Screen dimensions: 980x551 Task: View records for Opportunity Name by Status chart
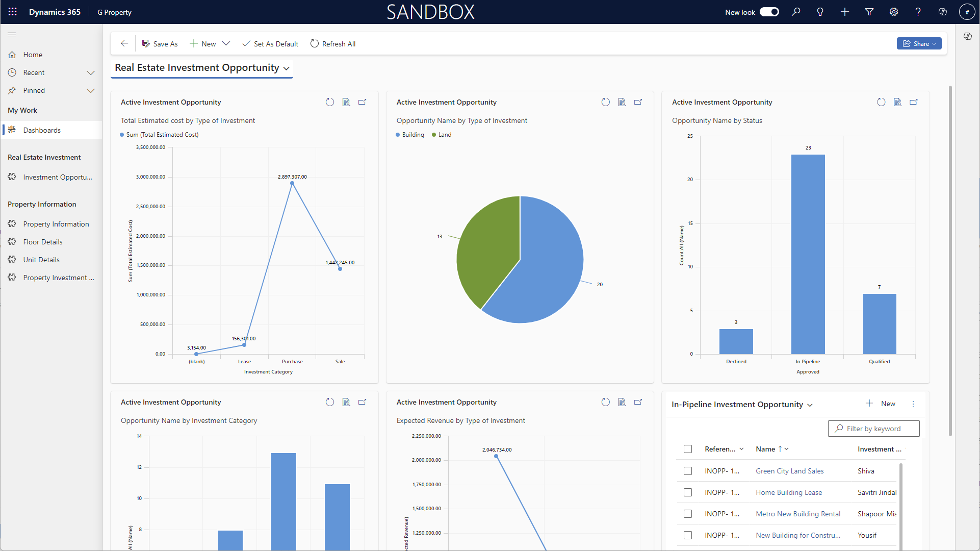[897, 102]
